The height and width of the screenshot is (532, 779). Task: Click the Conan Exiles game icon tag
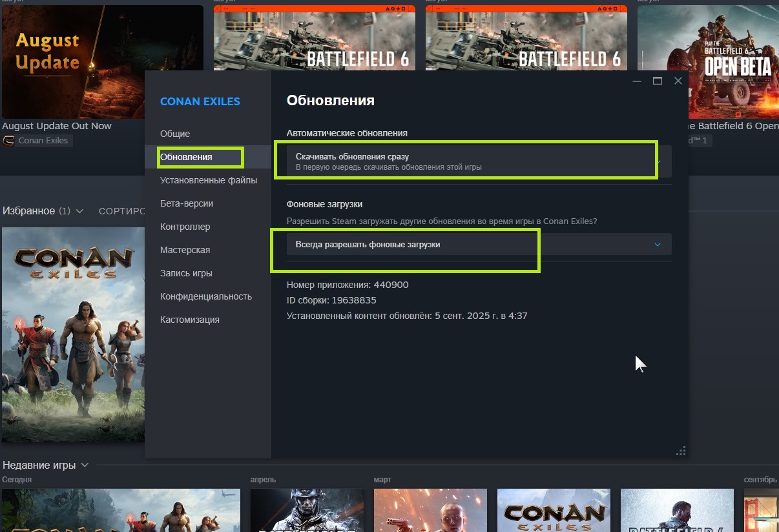[9, 140]
